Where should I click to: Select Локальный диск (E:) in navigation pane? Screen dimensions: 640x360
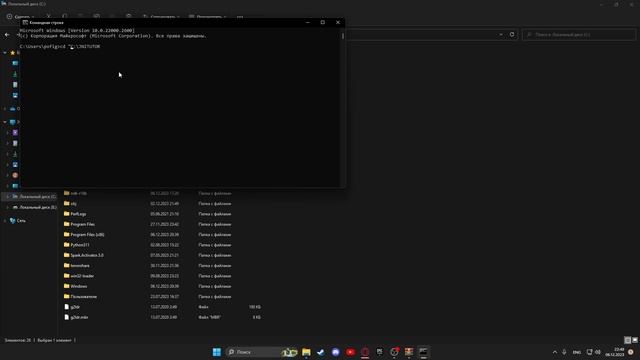[x=34, y=207]
